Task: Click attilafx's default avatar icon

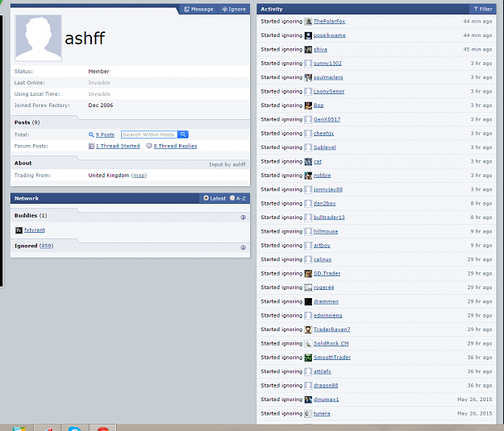Action: pyautogui.click(x=308, y=371)
